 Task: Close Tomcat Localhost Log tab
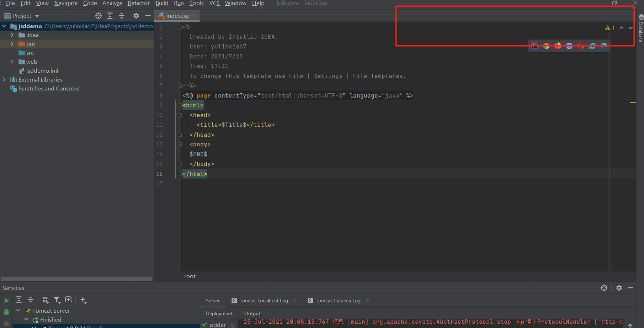pyautogui.click(x=295, y=301)
